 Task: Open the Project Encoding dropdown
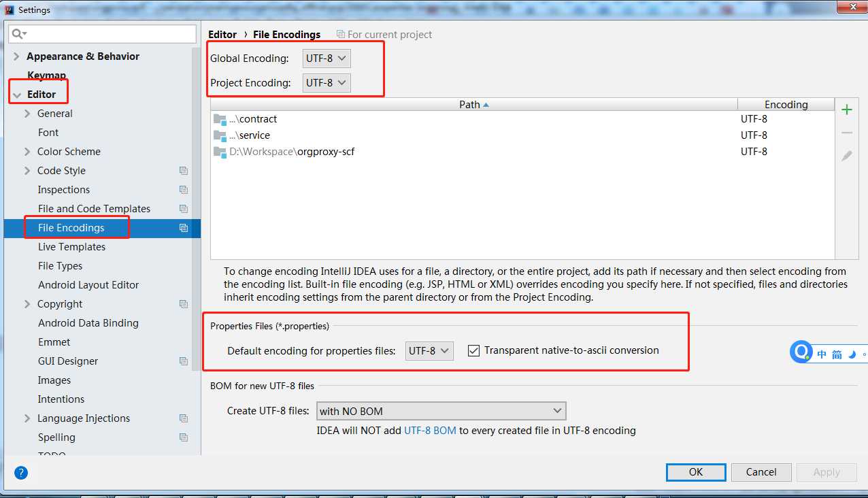click(x=327, y=83)
